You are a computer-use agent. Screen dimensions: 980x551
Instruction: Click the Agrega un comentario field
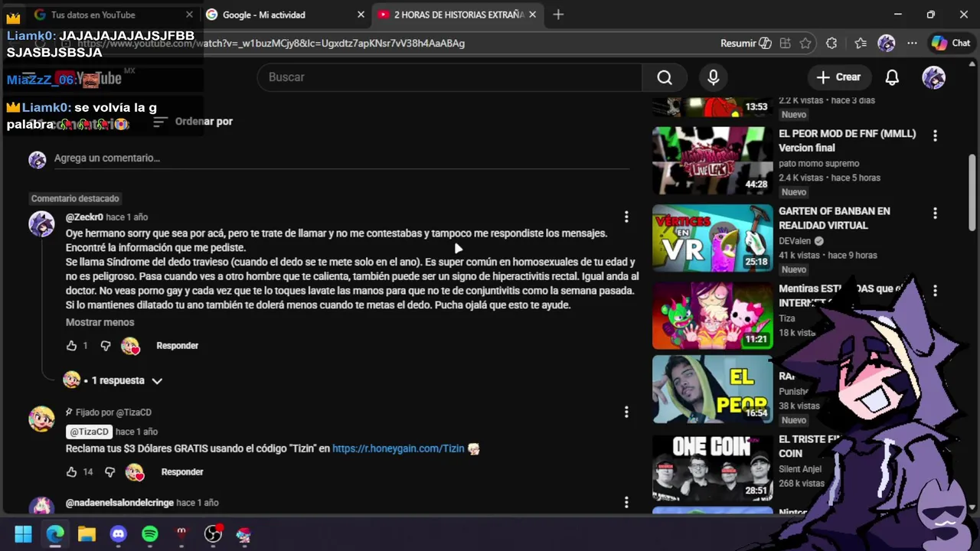point(341,158)
